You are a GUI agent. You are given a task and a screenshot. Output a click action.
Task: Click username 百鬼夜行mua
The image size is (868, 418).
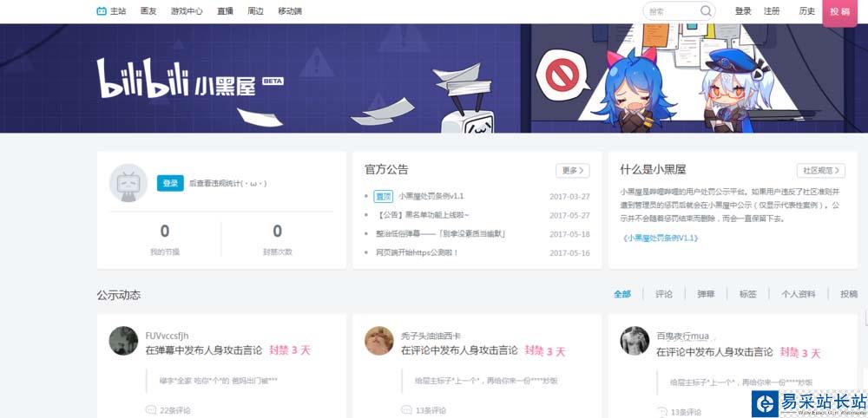pyautogui.click(x=682, y=336)
